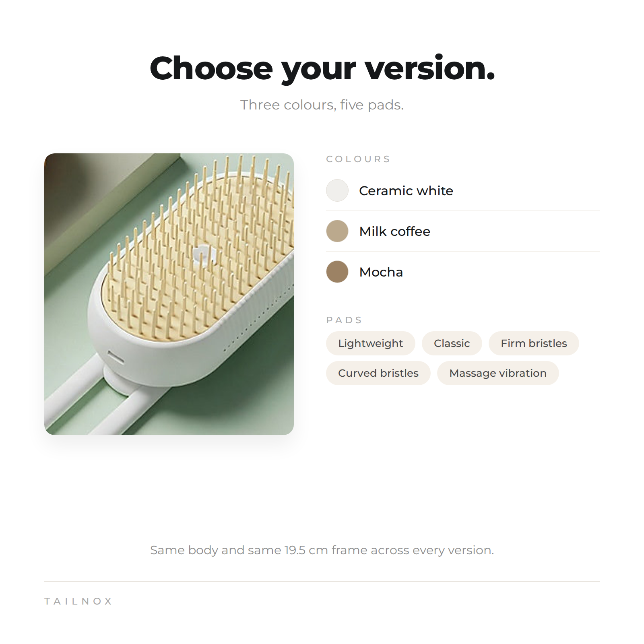Open the hairbrush product image
The width and height of the screenshot is (644, 644).
tap(169, 294)
